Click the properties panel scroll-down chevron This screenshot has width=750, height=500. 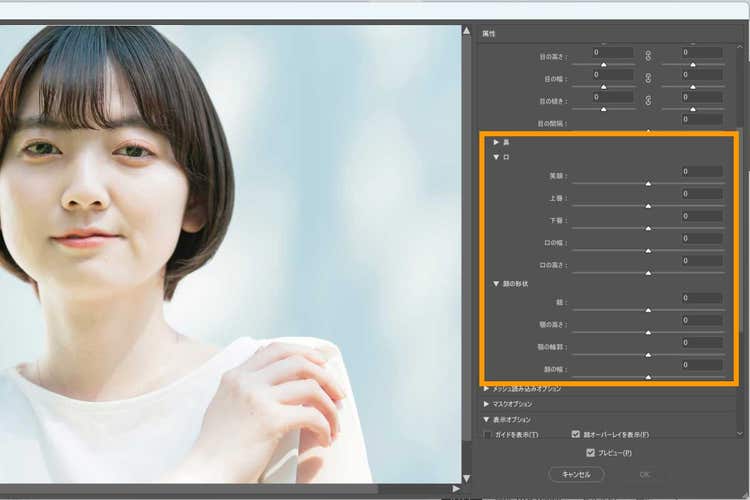coord(740,433)
